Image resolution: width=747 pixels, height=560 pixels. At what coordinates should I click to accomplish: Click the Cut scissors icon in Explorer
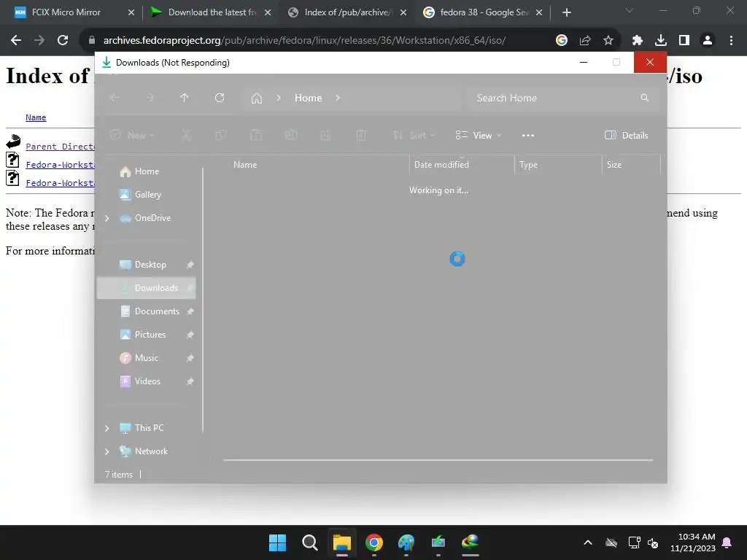186,135
